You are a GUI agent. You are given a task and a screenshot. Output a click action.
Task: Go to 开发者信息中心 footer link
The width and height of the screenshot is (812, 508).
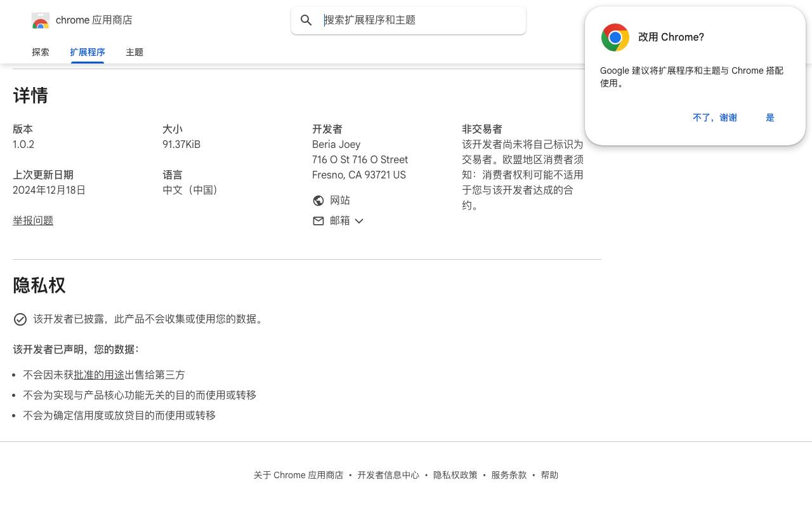(388, 475)
